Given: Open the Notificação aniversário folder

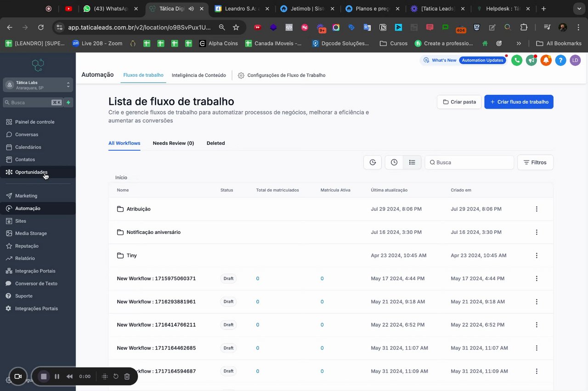Looking at the screenshot, I should [153, 232].
